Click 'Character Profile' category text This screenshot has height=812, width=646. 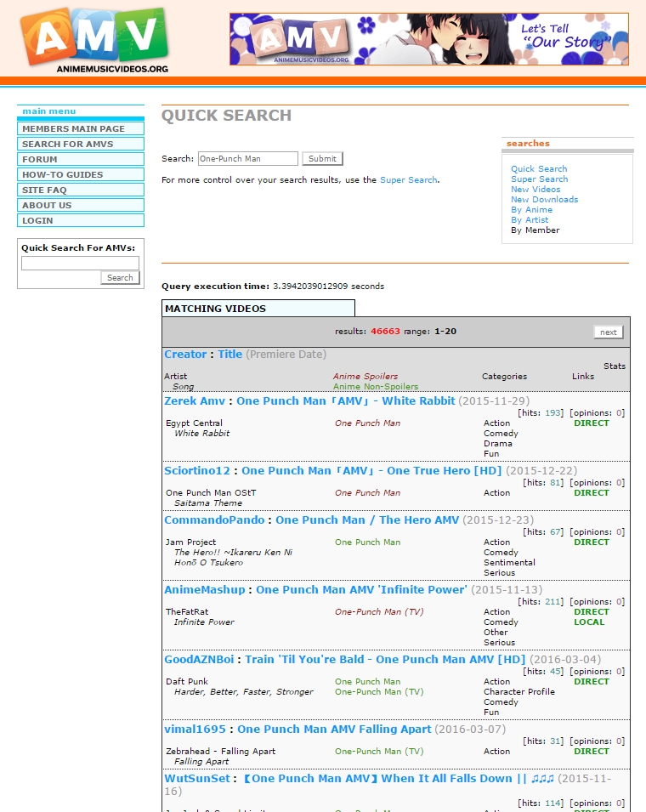[x=519, y=692]
